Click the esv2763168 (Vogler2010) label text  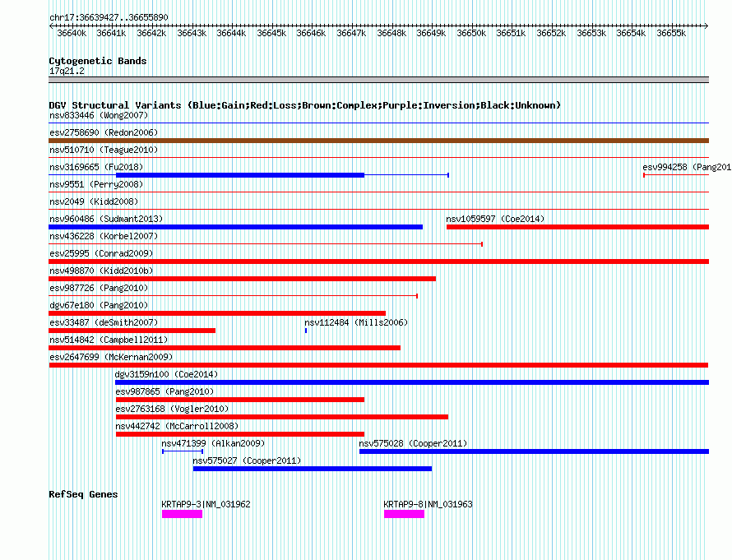coord(172,409)
